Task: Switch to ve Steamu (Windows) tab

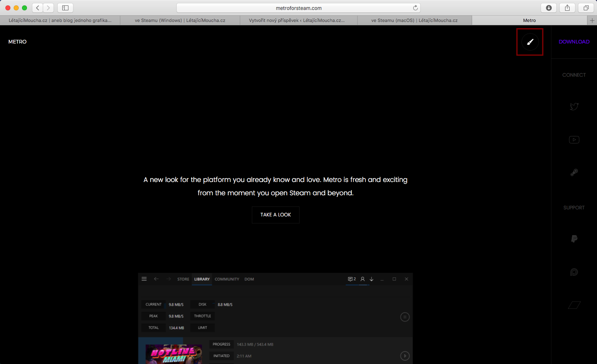Action: [x=180, y=20]
